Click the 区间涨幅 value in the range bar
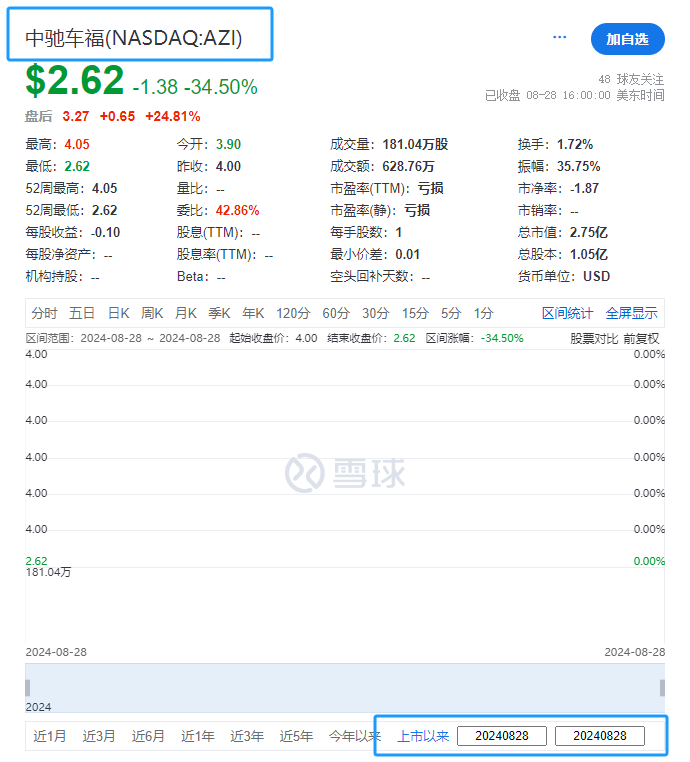 [502, 338]
